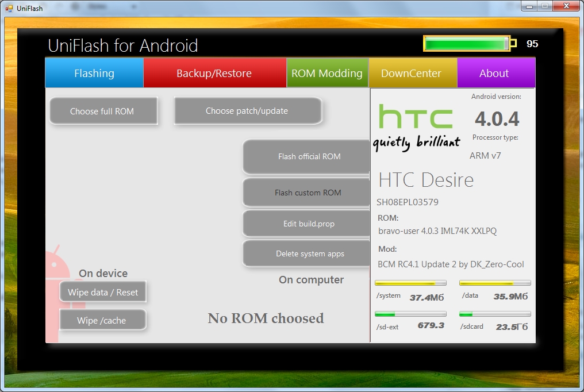Click the Wipe /cache button

(103, 320)
